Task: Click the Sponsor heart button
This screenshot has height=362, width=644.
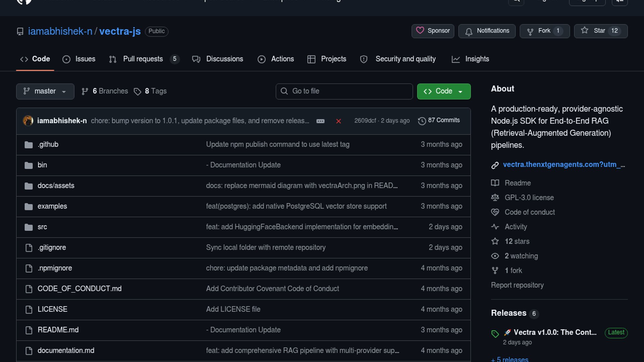Action: click(433, 31)
